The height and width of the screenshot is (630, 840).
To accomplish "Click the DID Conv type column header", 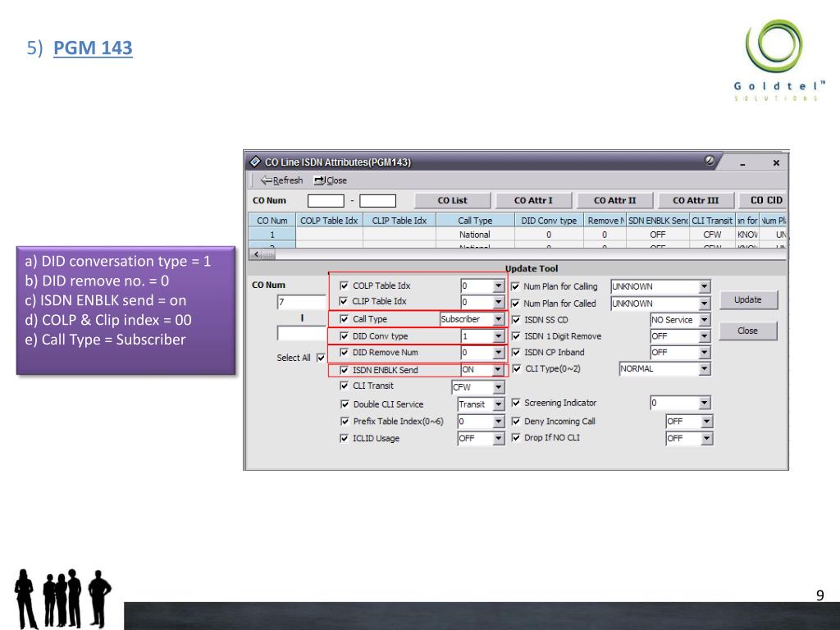I will coord(549,220).
